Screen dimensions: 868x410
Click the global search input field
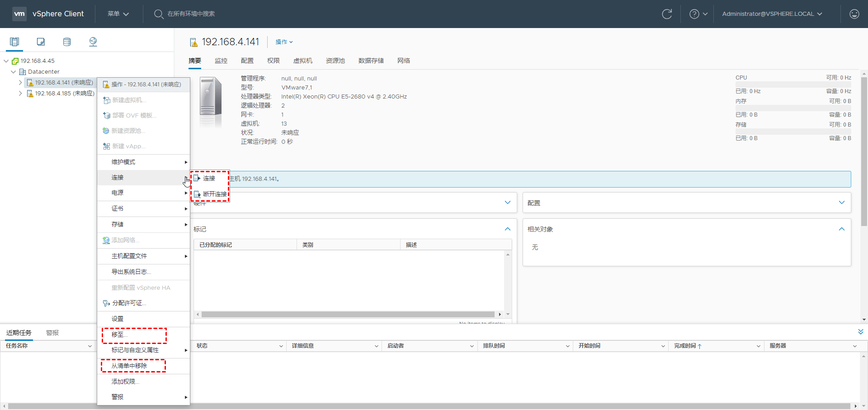191,14
